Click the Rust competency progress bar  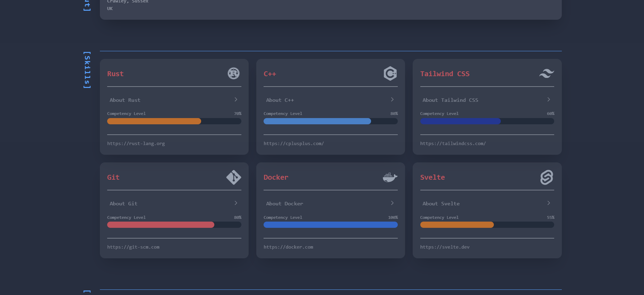[x=174, y=121]
